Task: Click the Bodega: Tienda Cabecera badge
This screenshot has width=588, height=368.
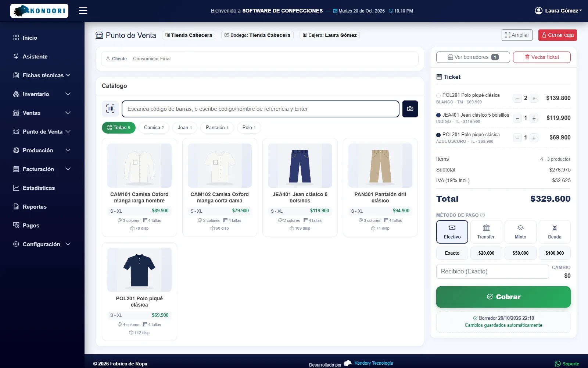Action: [257, 35]
